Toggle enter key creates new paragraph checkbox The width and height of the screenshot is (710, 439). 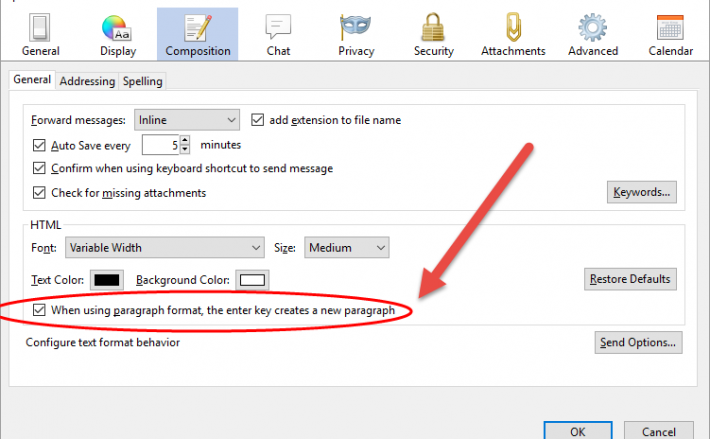[x=39, y=310]
